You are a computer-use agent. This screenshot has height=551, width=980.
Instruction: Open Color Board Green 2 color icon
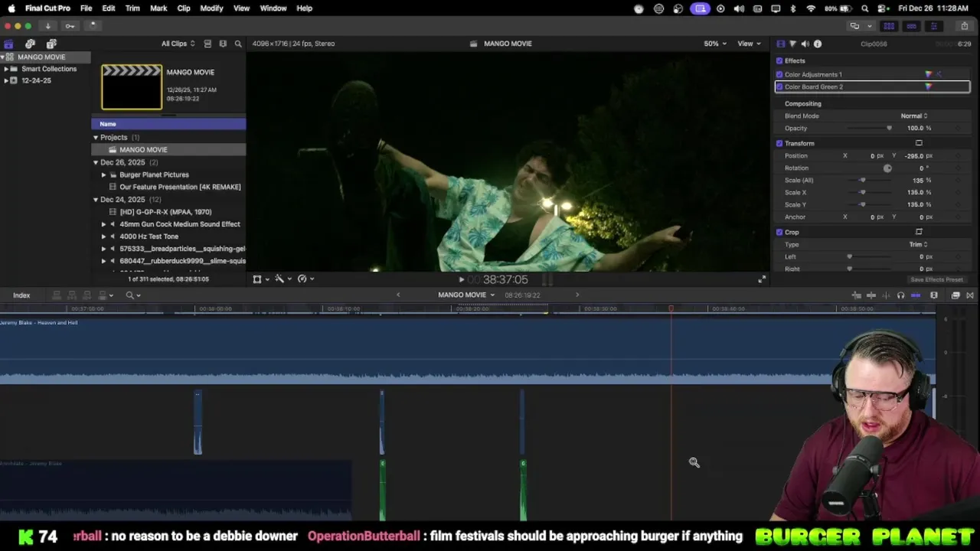click(929, 86)
